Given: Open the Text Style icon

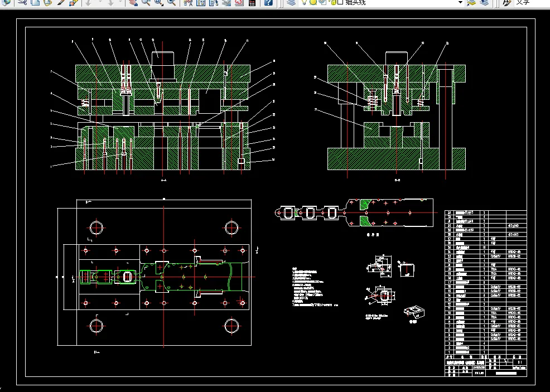Looking at the screenshot, I should pyautogui.click(x=506, y=2).
